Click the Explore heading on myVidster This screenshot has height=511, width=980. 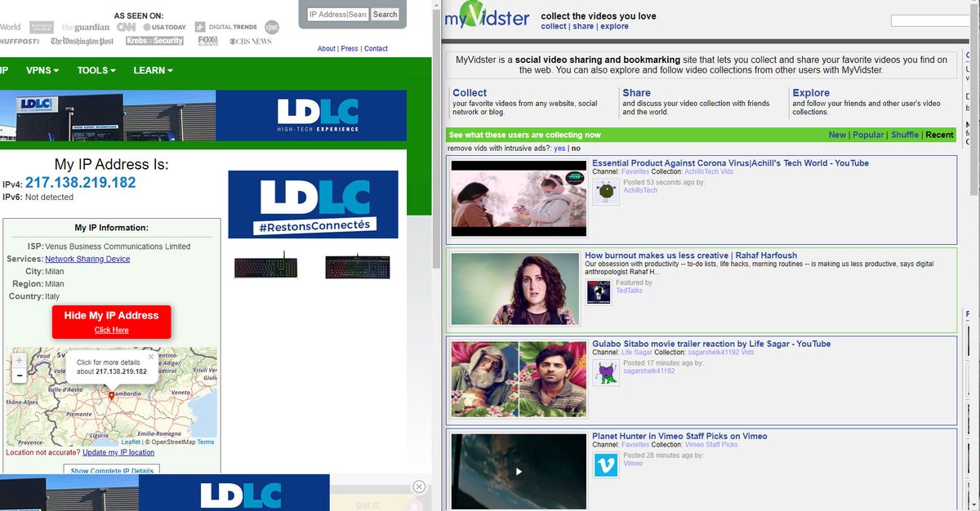(x=811, y=93)
